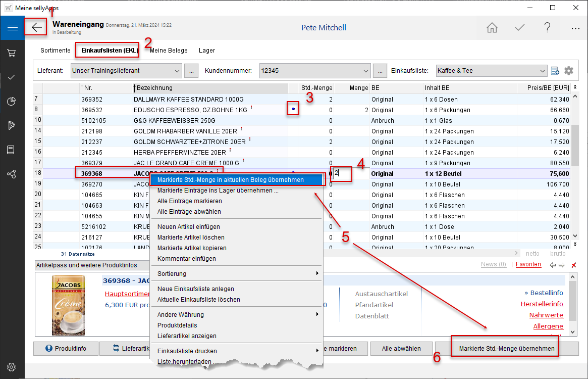Expand the Einkaufsliste Kaffee & Tee dropdown
The height and width of the screenshot is (379, 588).
(x=543, y=71)
